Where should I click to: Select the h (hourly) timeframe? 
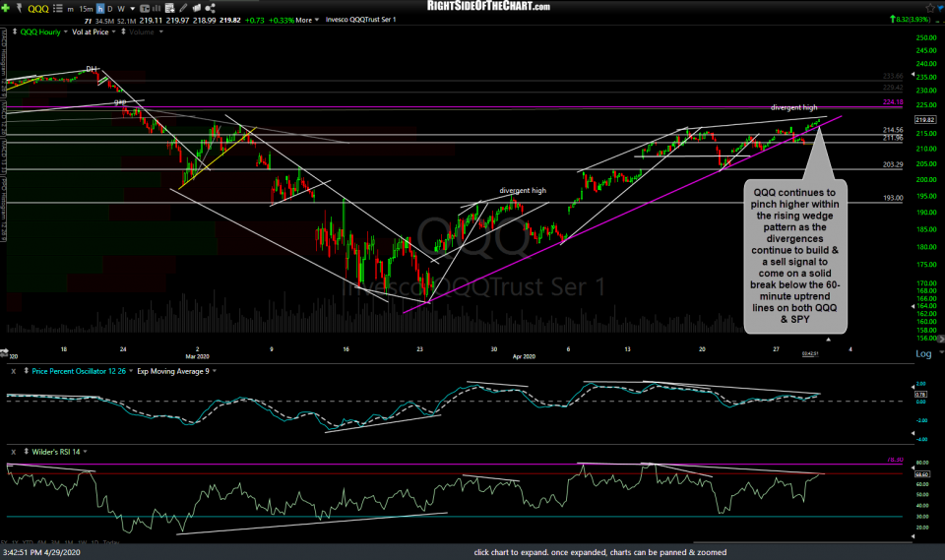100,9
